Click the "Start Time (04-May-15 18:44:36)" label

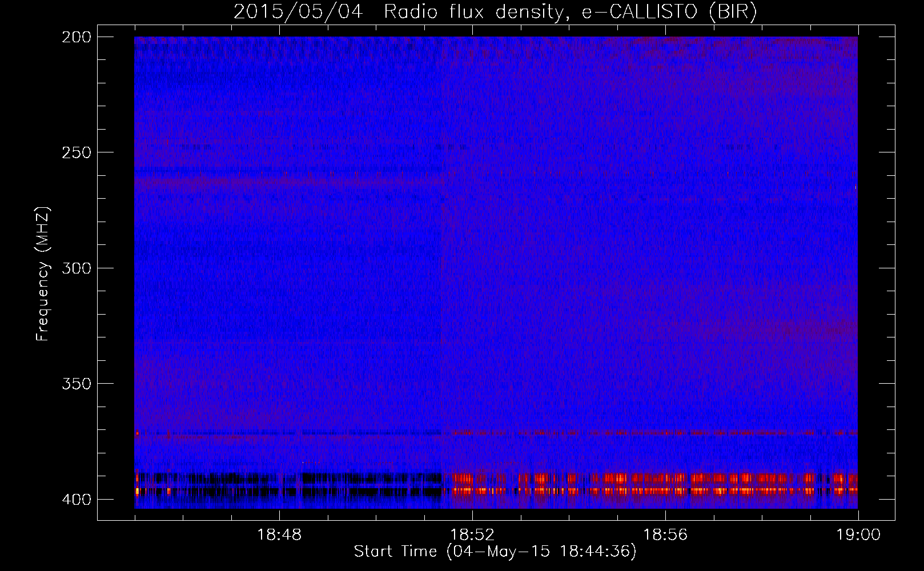495,552
